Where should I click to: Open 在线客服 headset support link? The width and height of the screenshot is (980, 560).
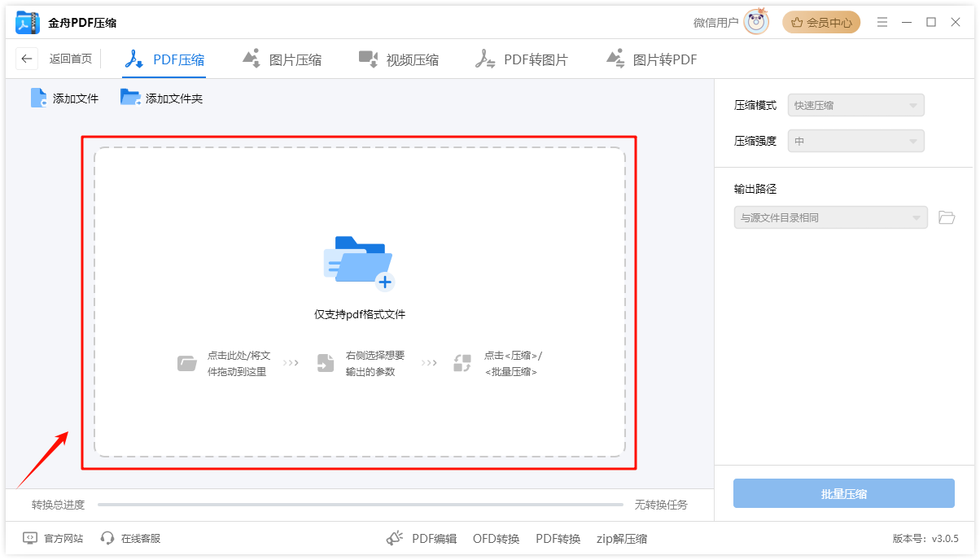tap(130, 538)
